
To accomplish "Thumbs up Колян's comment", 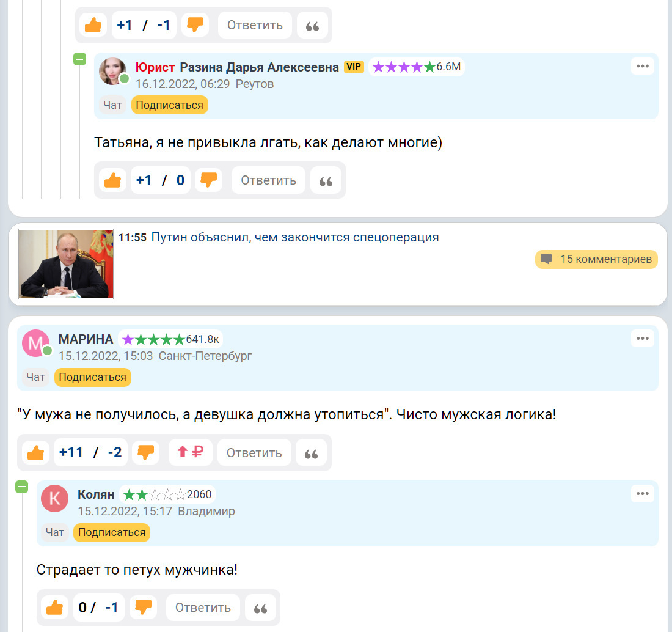I will pos(54,608).
